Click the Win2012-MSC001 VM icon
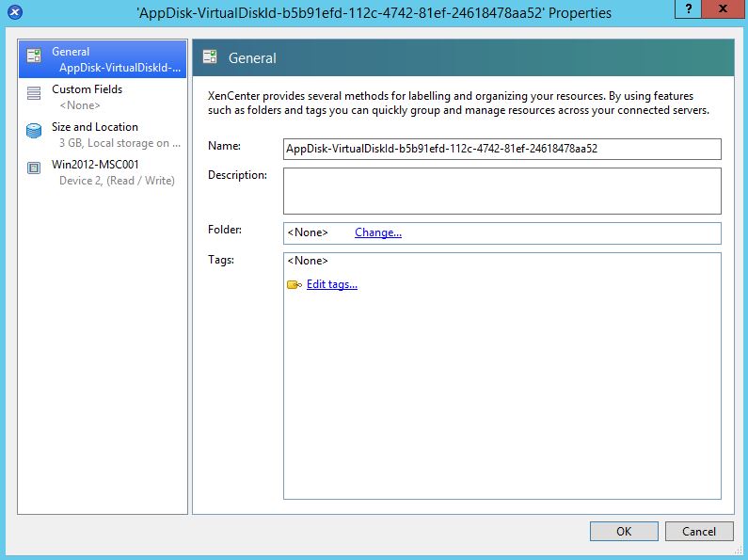Viewport: 748px width, 560px height. (34, 168)
